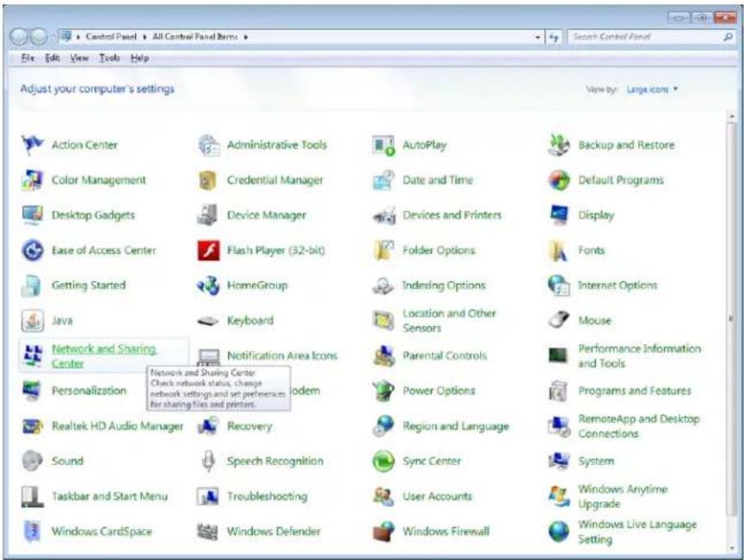Open the Devices and Printers icon
Screen dimensions: 744x560
[384, 215]
